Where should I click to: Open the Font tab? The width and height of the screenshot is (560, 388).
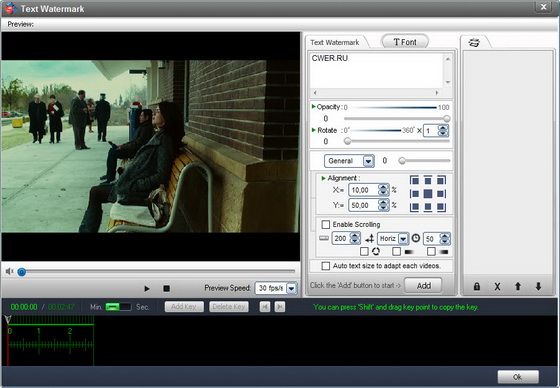(405, 42)
